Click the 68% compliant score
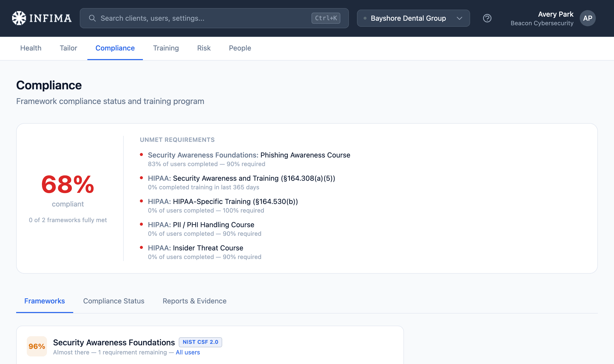 (x=68, y=185)
